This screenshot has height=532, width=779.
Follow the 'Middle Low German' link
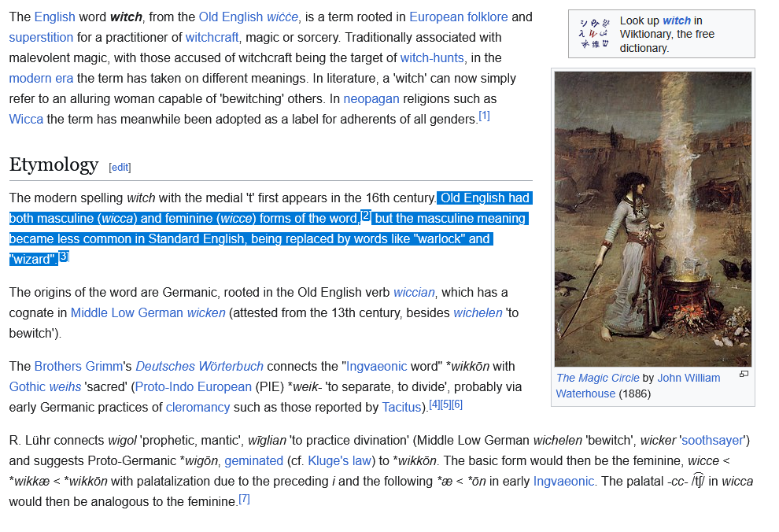(127, 312)
